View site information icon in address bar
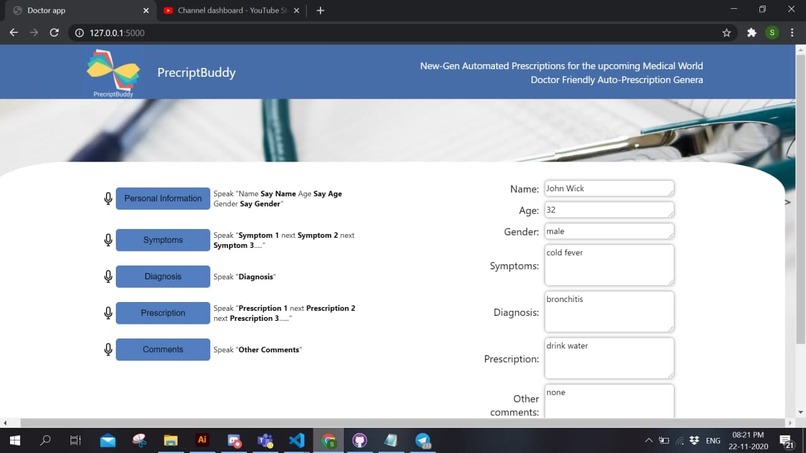 coord(79,33)
